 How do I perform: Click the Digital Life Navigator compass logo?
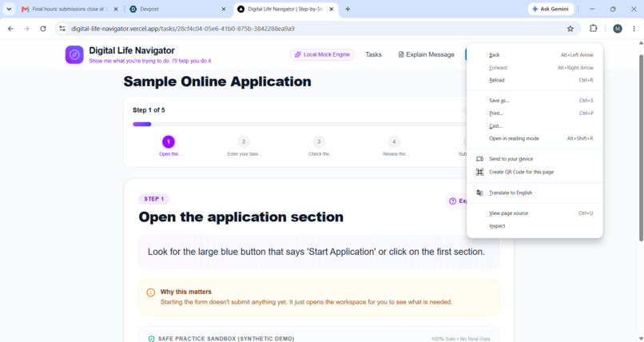point(74,54)
